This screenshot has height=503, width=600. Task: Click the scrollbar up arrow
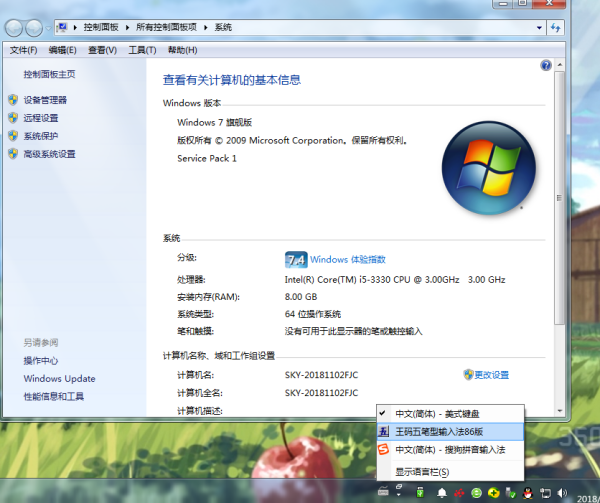pyautogui.click(x=560, y=65)
